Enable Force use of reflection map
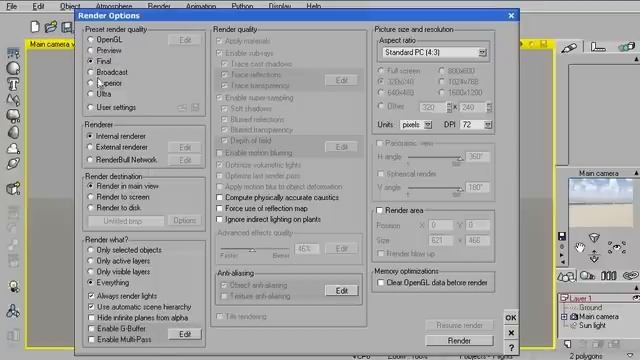Viewport: 640px width, 360px height. (x=220, y=209)
